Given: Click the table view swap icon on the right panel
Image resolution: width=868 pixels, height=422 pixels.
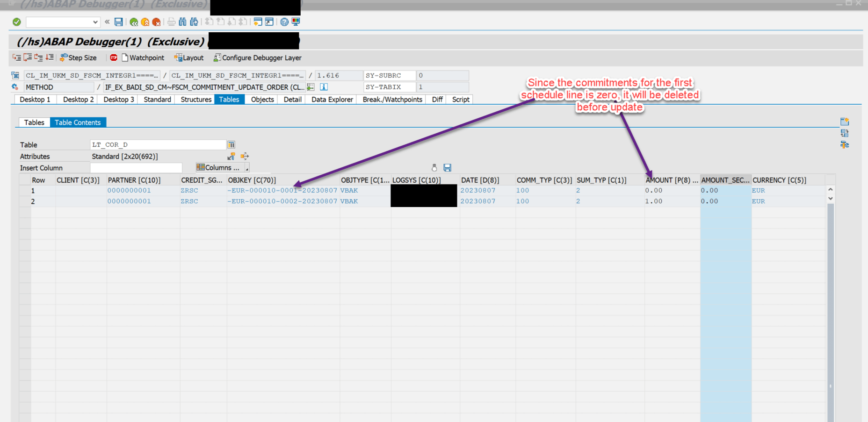Looking at the screenshot, I should (x=845, y=133).
